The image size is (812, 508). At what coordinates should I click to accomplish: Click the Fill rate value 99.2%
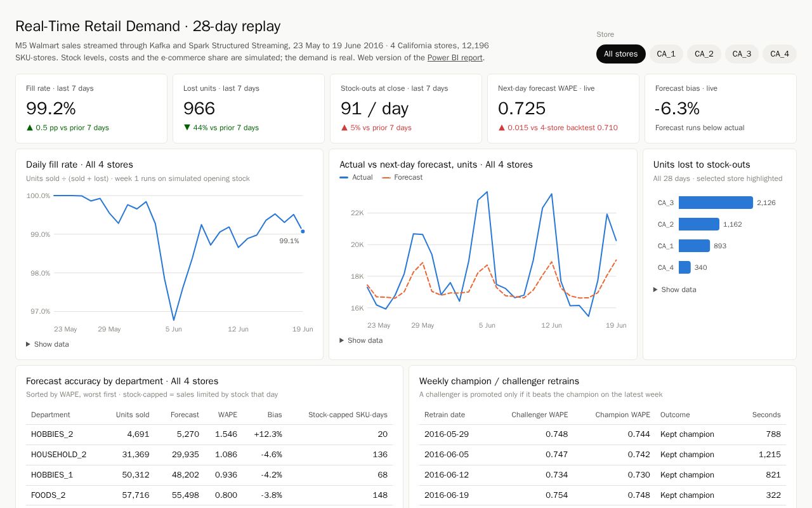click(51, 109)
